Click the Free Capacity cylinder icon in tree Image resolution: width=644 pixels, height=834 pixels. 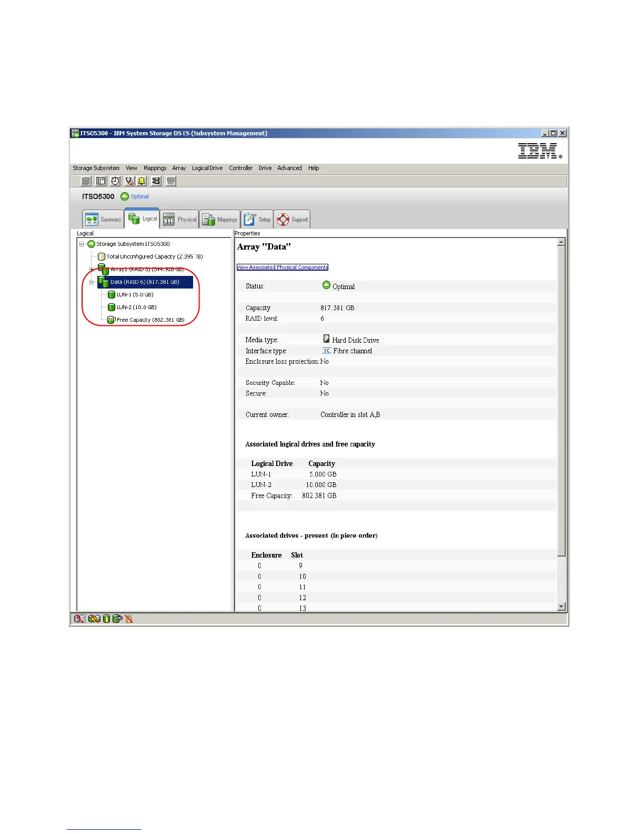coord(111,320)
